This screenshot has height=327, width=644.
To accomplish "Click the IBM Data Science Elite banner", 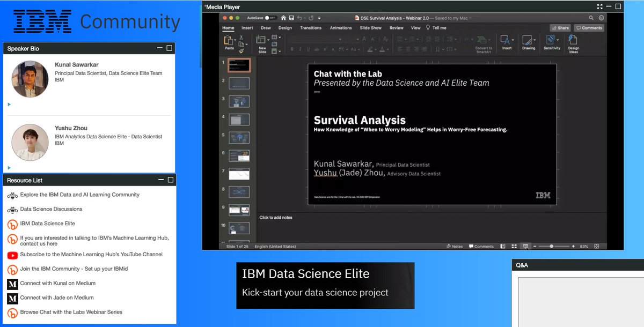I will [x=325, y=285].
